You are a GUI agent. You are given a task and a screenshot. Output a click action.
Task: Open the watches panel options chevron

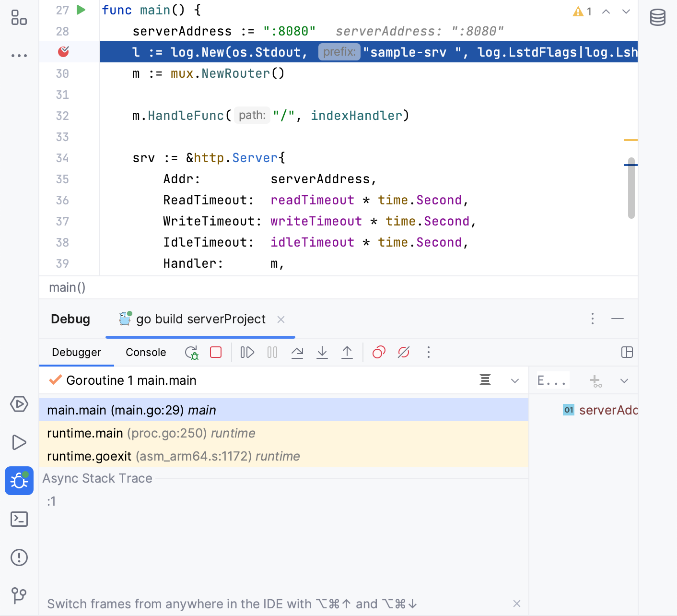click(624, 380)
